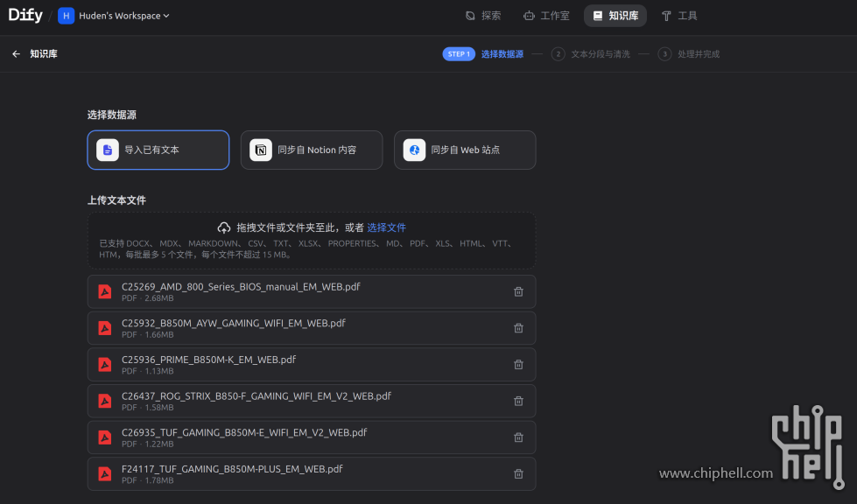
Task: Click the back arrow next to 知识库
Action: click(16, 53)
